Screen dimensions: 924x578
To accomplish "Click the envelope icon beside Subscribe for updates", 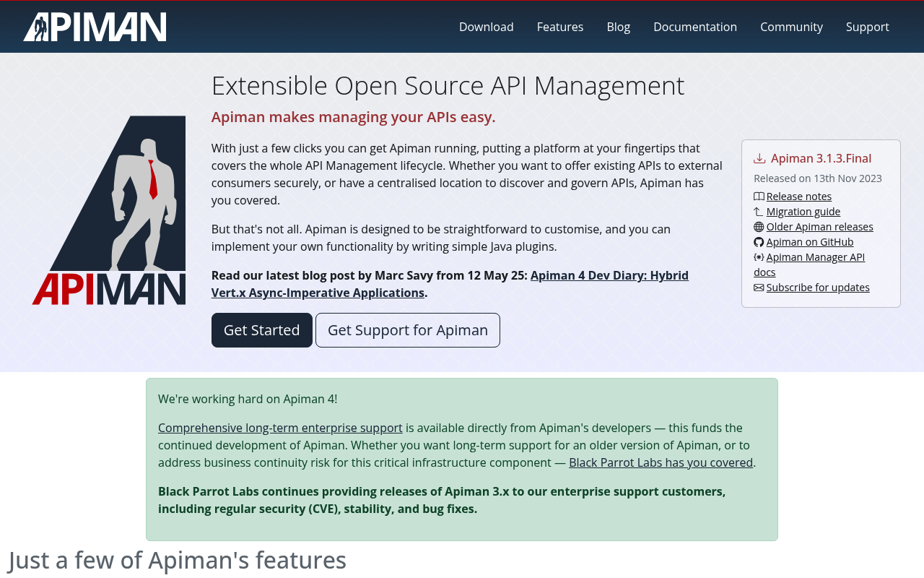I will (x=759, y=288).
